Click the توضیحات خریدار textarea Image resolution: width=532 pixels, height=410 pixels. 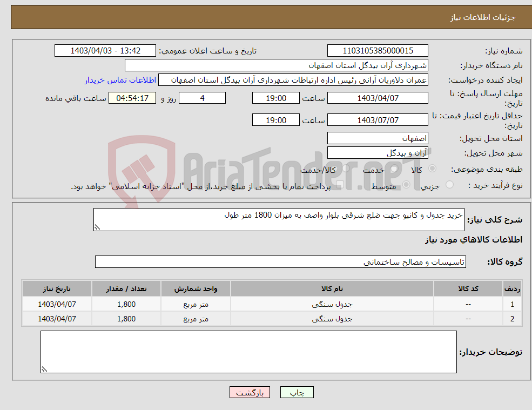click(x=248, y=352)
